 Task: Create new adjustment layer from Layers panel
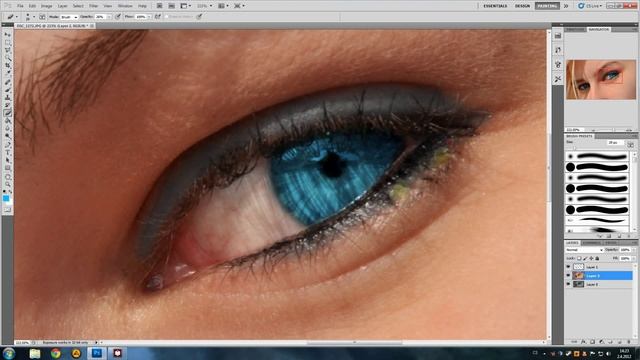click(x=601, y=341)
